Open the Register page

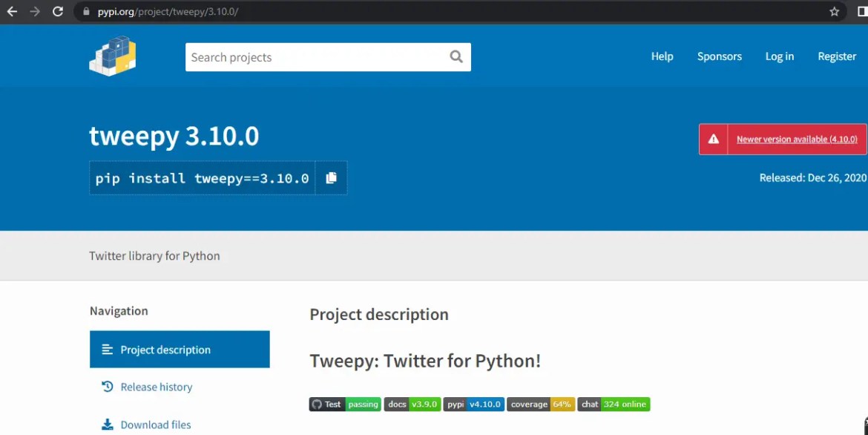(837, 56)
